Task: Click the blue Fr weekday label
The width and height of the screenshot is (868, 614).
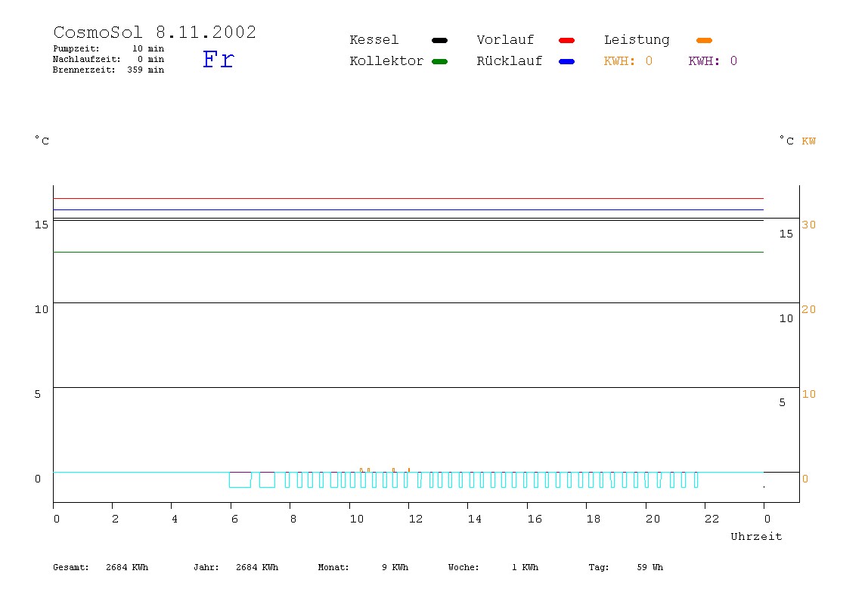Action: pos(218,59)
